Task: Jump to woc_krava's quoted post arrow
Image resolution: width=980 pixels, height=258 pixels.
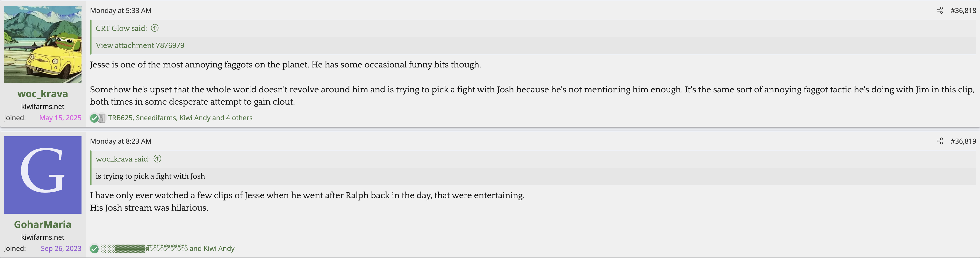Action: (157, 159)
